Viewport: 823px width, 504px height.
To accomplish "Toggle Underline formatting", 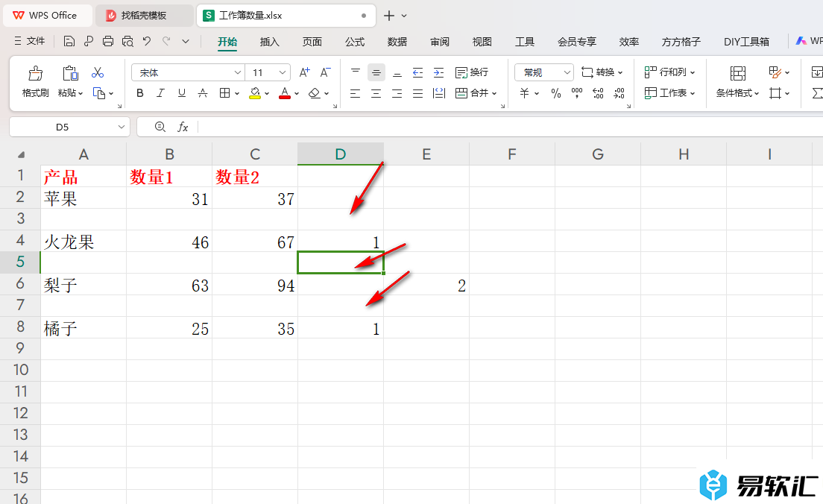I will (x=182, y=93).
